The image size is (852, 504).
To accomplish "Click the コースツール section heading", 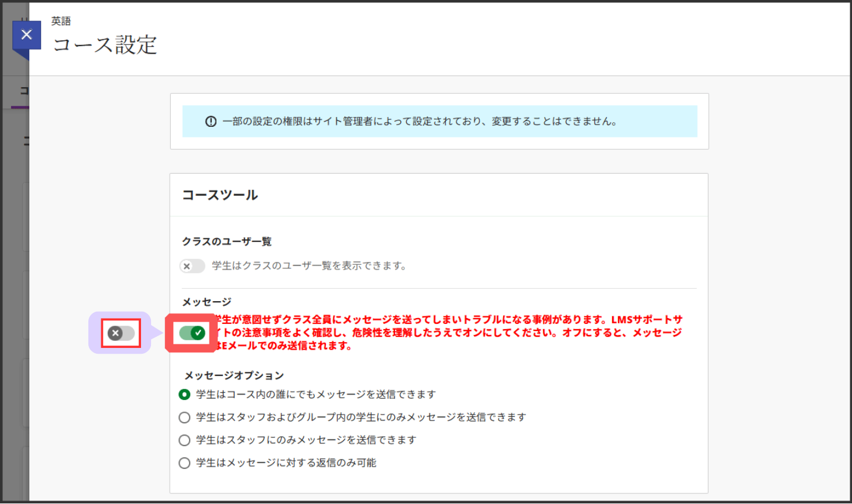I will 220,195.
